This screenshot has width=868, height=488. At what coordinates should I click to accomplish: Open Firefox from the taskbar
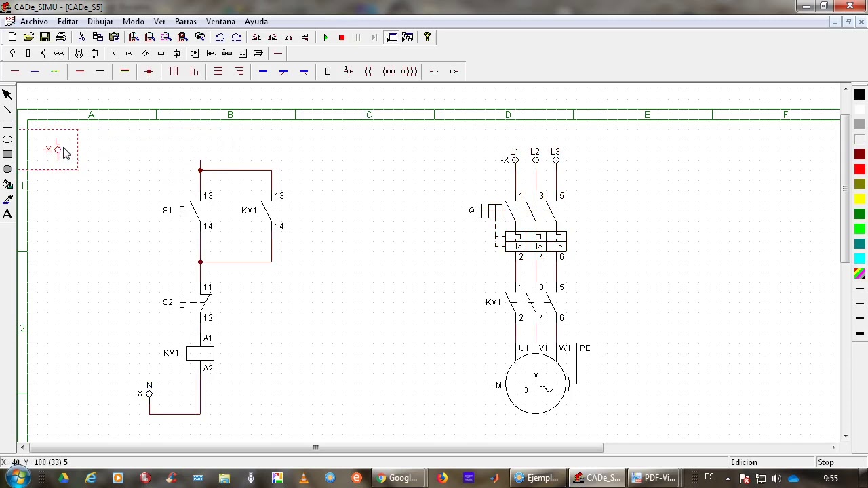point(442,478)
